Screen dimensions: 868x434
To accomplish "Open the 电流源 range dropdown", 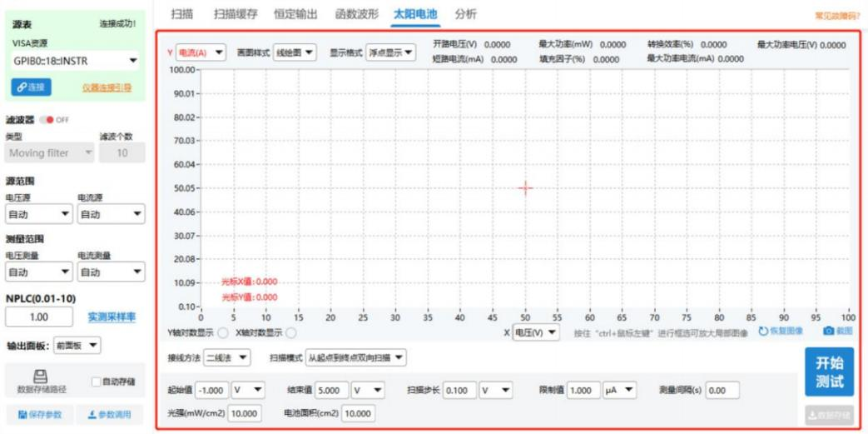I will (x=111, y=214).
